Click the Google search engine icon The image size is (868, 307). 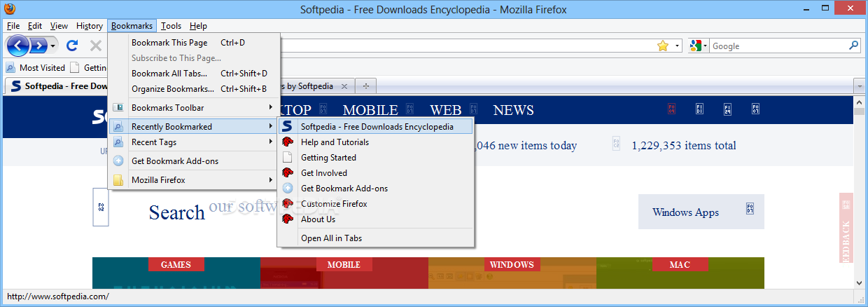695,46
